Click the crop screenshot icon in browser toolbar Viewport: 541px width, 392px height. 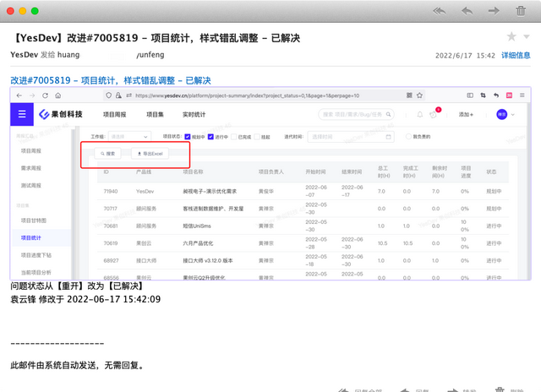coord(483,95)
